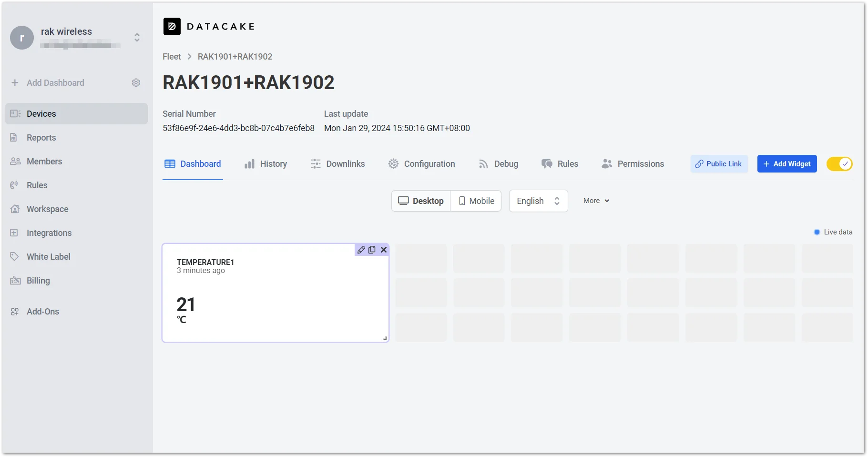Open Integrations in the sidebar

[x=76, y=233]
